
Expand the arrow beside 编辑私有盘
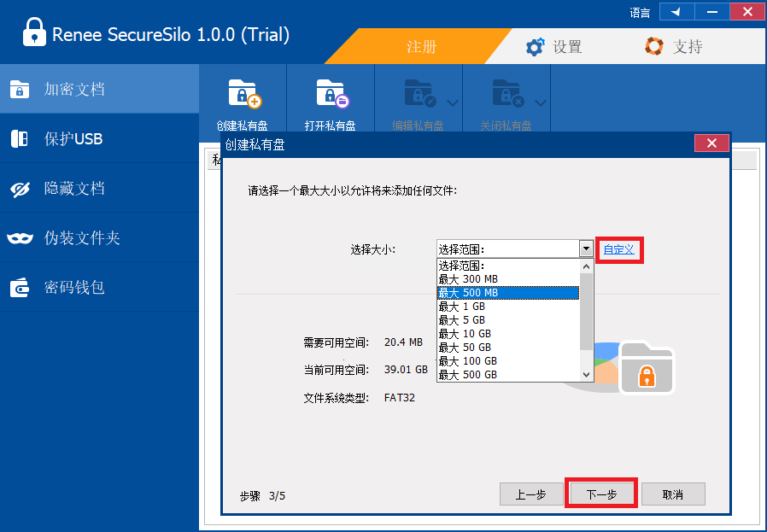click(453, 102)
